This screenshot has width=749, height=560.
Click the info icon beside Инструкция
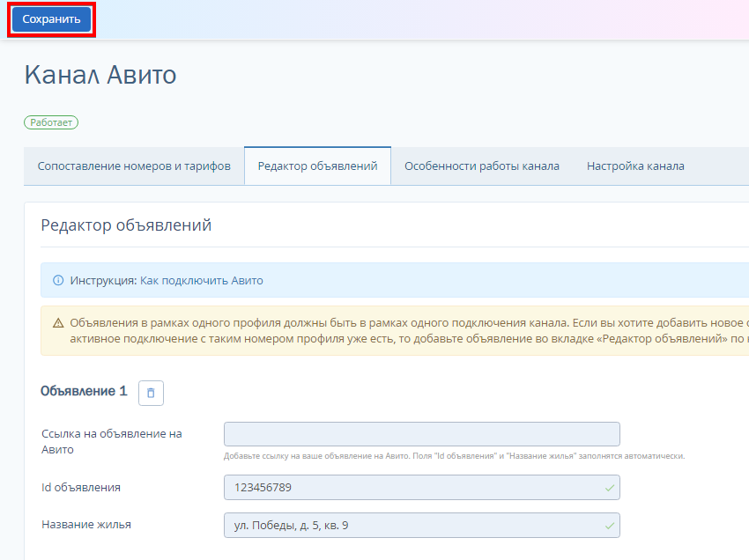click(58, 280)
